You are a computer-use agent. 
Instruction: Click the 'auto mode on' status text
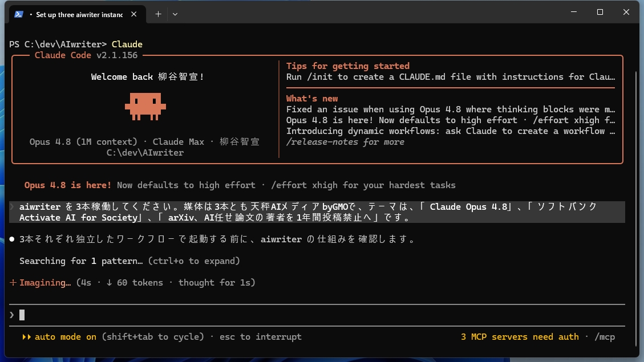[x=65, y=337]
